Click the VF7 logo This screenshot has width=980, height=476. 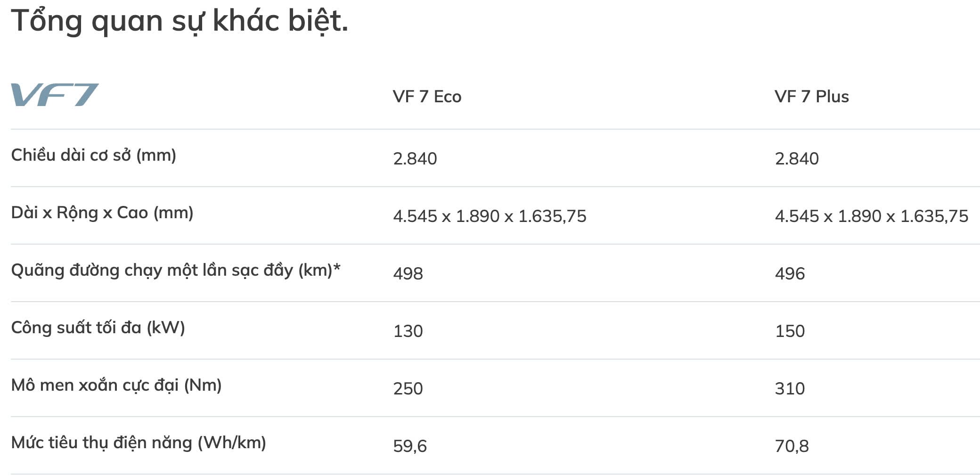[55, 95]
